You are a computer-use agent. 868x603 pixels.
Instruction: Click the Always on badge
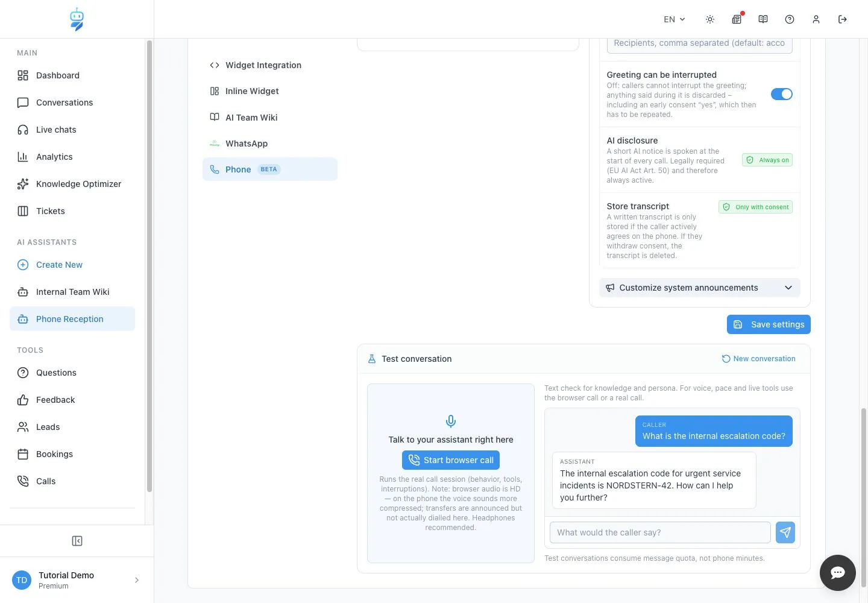click(x=767, y=160)
